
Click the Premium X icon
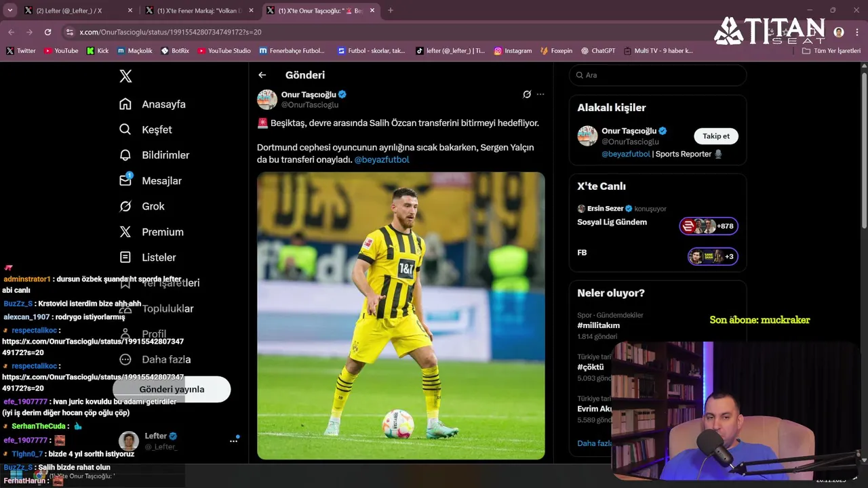coord(125,232)
